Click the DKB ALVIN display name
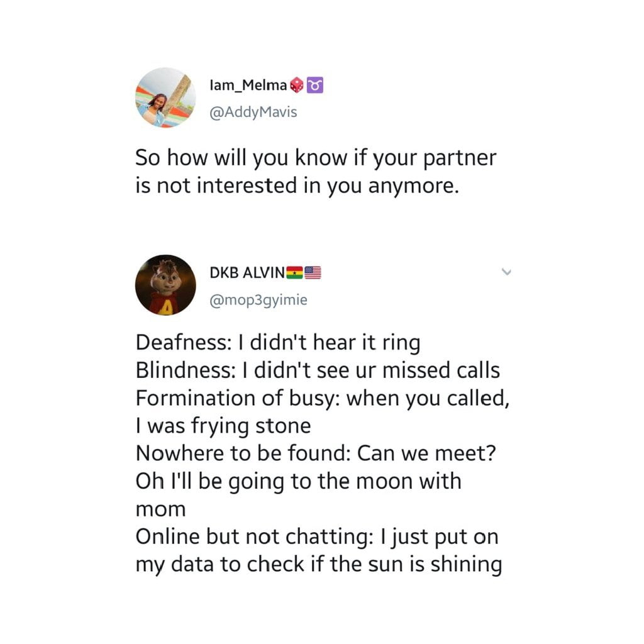Screen dimensions: 644x644 [x=247, y=273]
